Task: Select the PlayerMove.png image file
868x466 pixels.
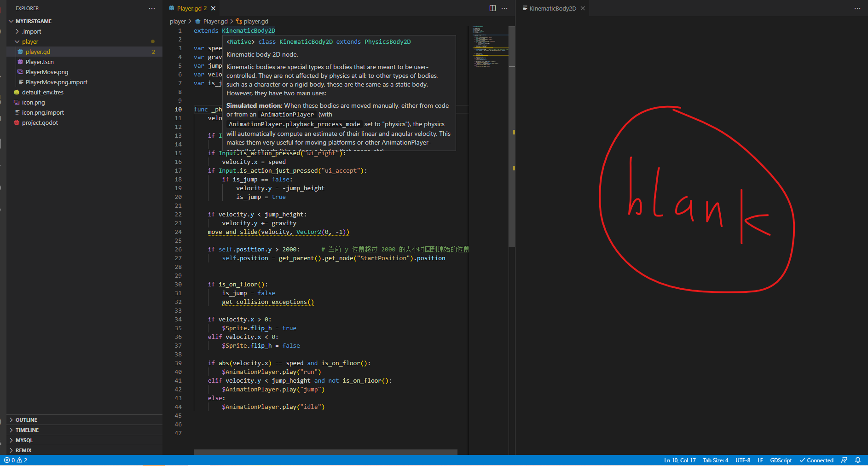Action: pyautogui.click(x=47, y=72)
